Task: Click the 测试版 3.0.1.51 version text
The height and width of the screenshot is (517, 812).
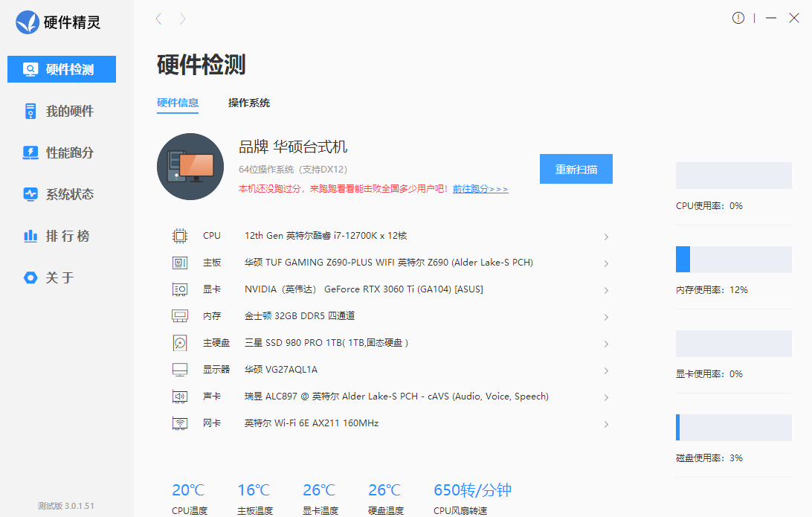Action: [65, 506]
